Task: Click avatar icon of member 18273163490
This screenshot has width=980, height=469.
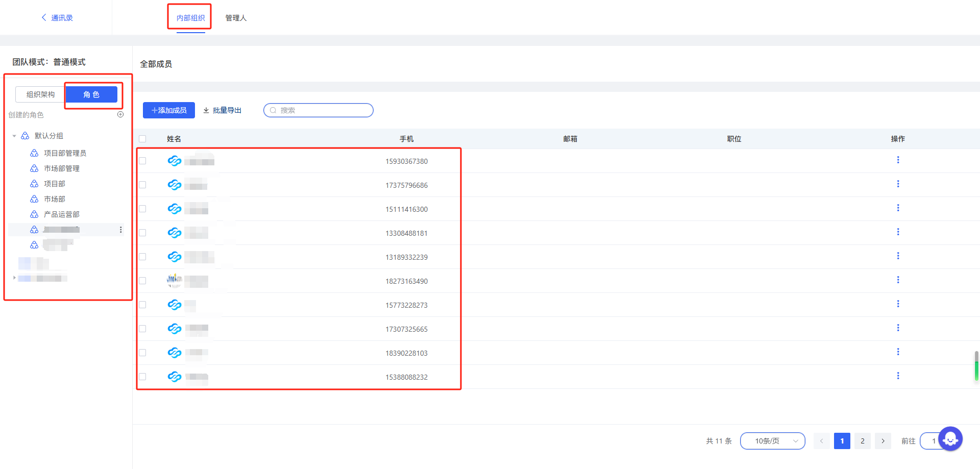Action: [175, 280]
